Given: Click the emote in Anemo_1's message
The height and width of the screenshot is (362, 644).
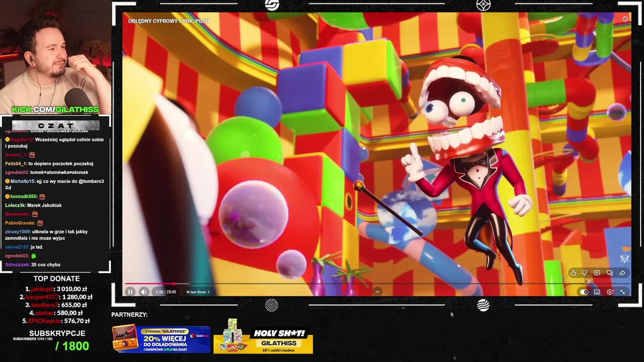Looking at the screenshot, I should coord(32,155).
